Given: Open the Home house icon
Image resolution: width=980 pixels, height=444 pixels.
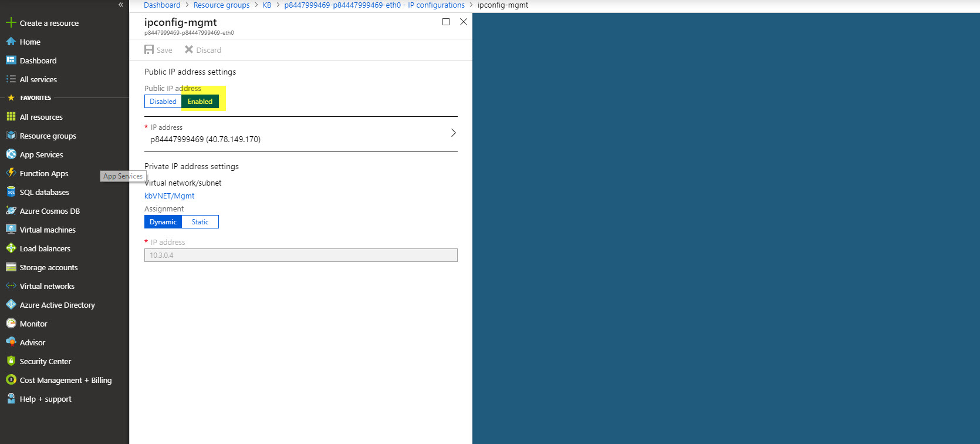Looking at the screenshot, I should [11, 42].
